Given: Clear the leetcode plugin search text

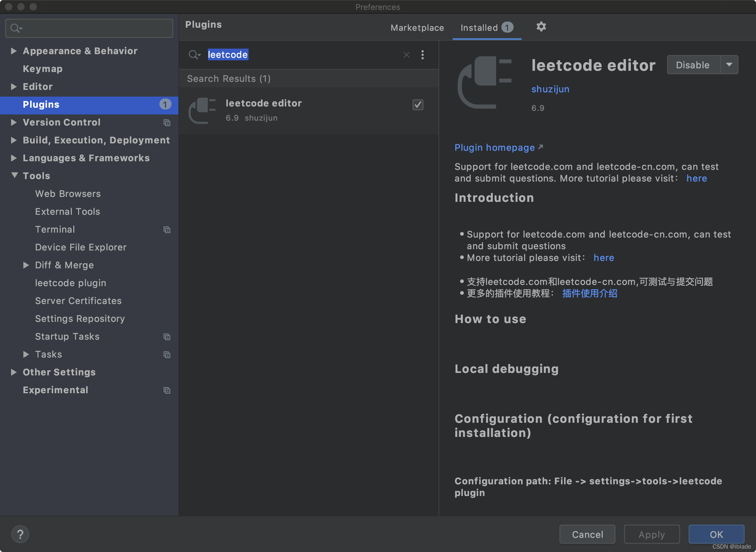Looking at the screenshot, I should [x=406, y=55].
